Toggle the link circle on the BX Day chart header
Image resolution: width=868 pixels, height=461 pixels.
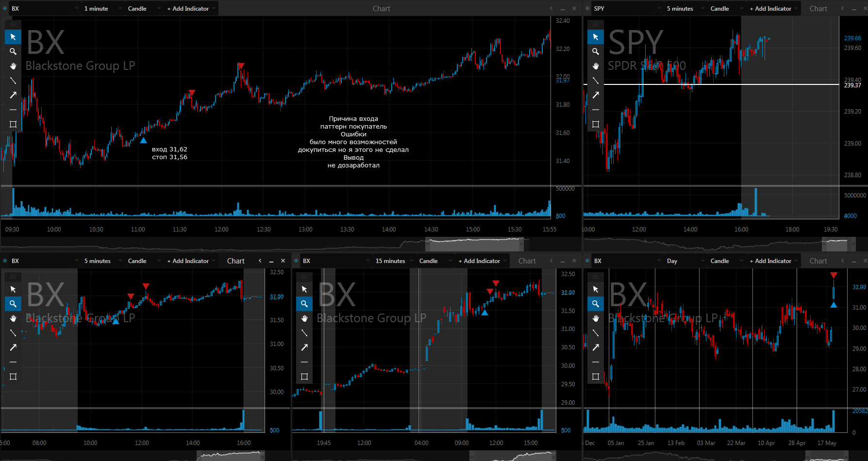click(587, 261)
